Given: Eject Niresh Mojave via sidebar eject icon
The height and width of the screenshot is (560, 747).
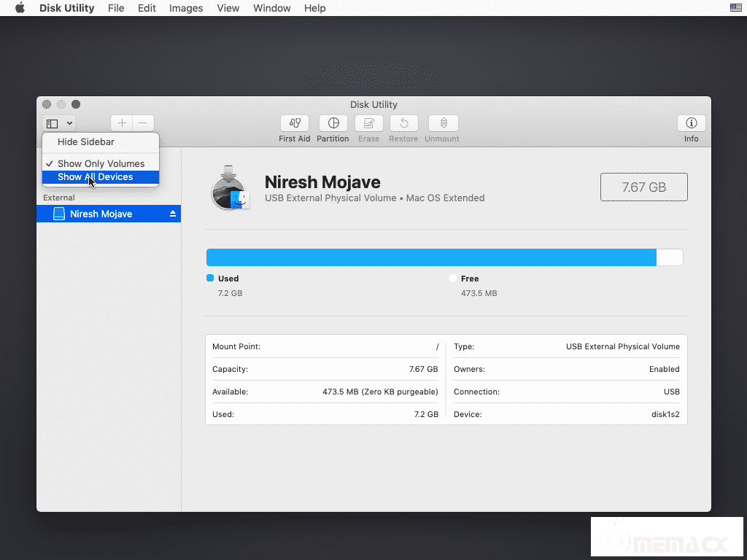Looking at the screenshot, I should click(173, 214).
